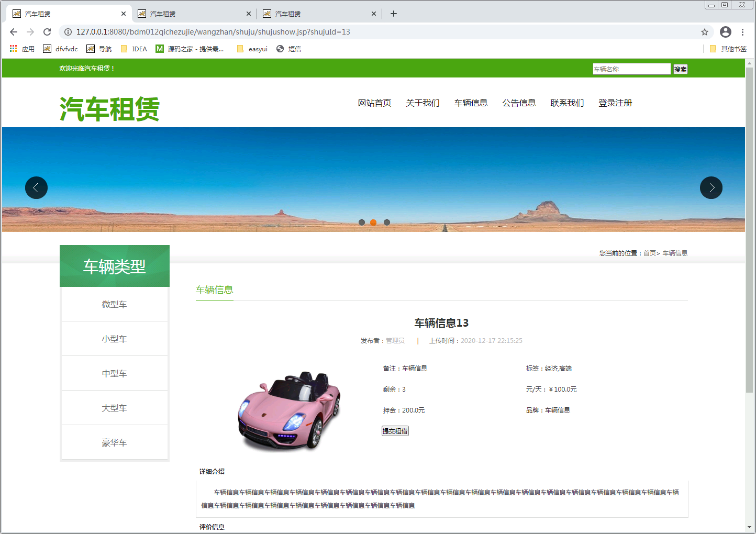756x534 pixels.
Task: Open the Chrome profile avatar
Action: pos(726,32)
